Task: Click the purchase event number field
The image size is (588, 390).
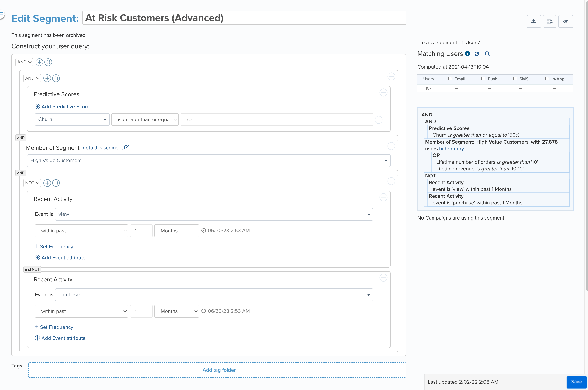Action: coord(141,311)
